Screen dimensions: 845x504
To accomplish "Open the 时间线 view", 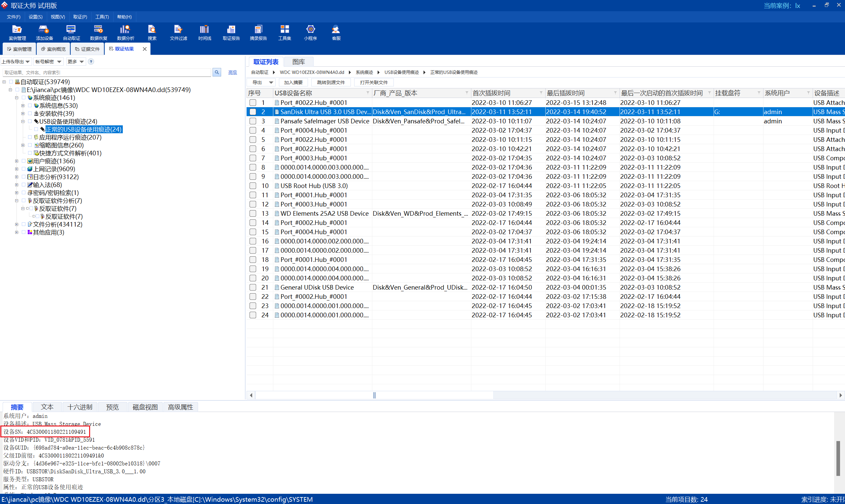I will [x=205, y=33].
